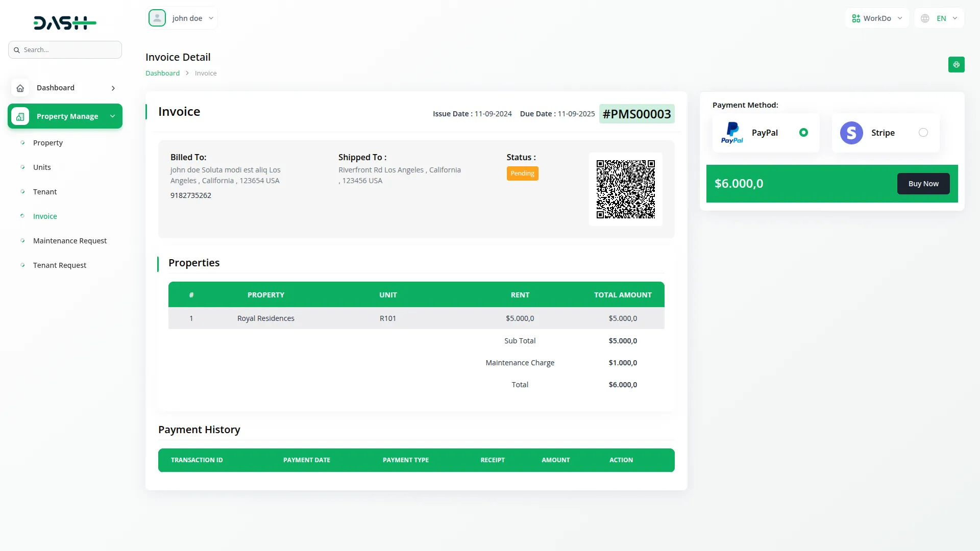The width and height of the screenshot is (980, 551).
Task: Open the Maintenance Request menu item
Action: point(70,241)
